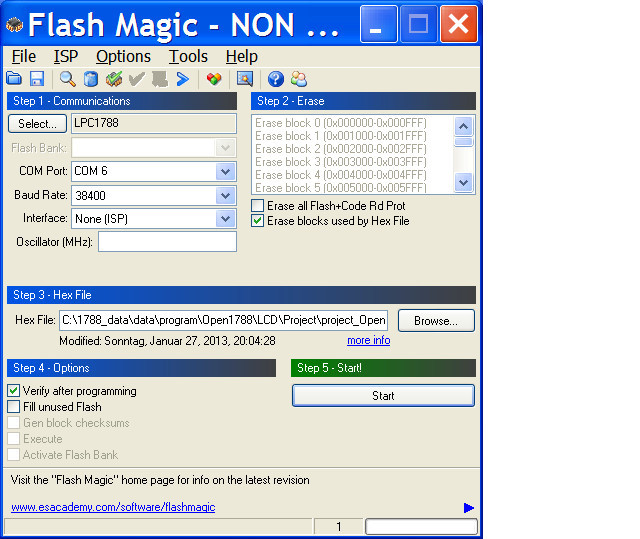Screen dimensions: 640x539
Task: Open www.esacademy.com/software/flashmagic link
Action: point(113,507)
